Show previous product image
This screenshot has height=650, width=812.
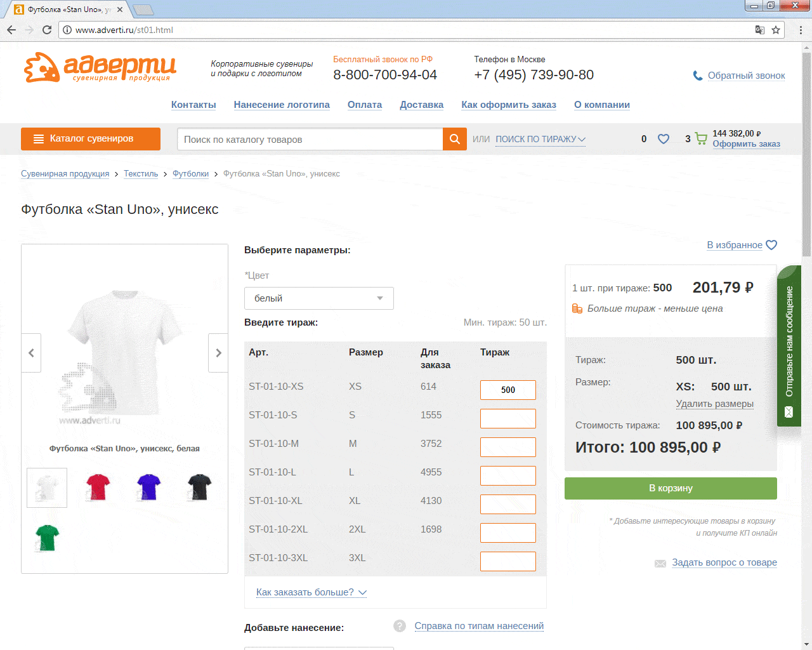pos(31,353)
